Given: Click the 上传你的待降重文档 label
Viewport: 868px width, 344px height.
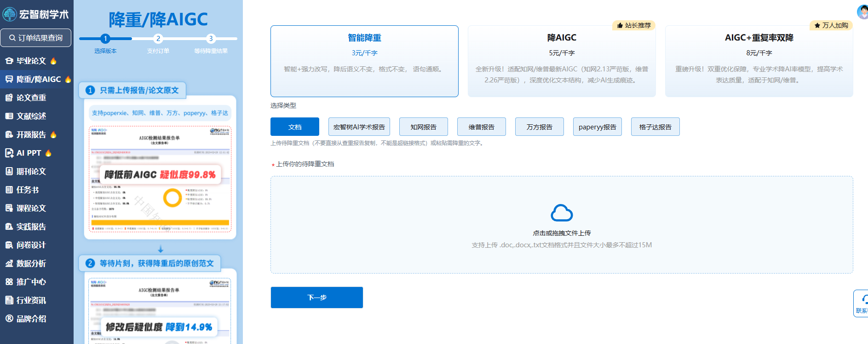Looking at the screenshot, I should point(305,164).
